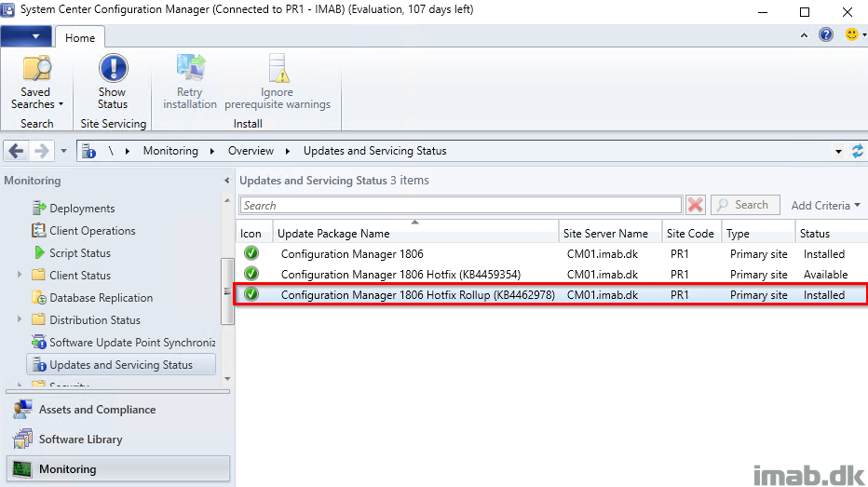The height and width of the screenshot is (487, 868).
Task: Sort by Update Package Name column
Action: 415,234
